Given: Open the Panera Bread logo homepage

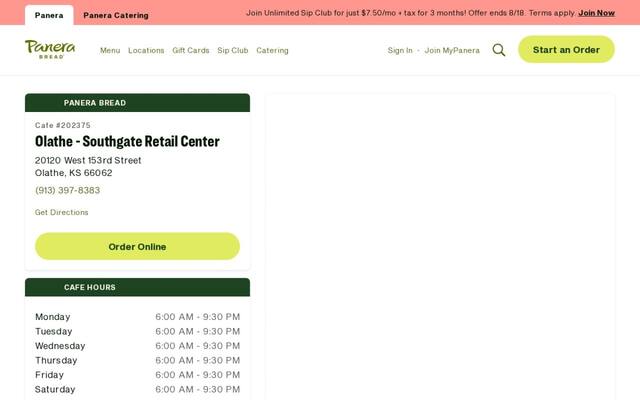Looking at the screenshot, I should coord(50,49).
